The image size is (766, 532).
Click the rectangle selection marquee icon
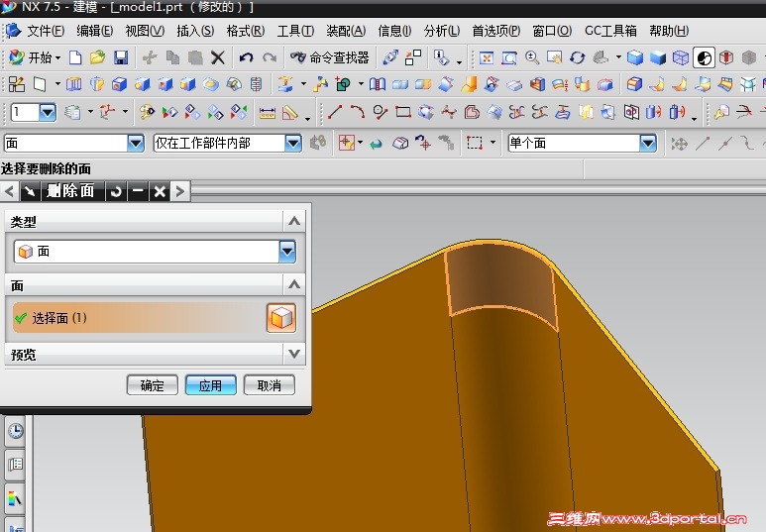(x=475, y=143)
